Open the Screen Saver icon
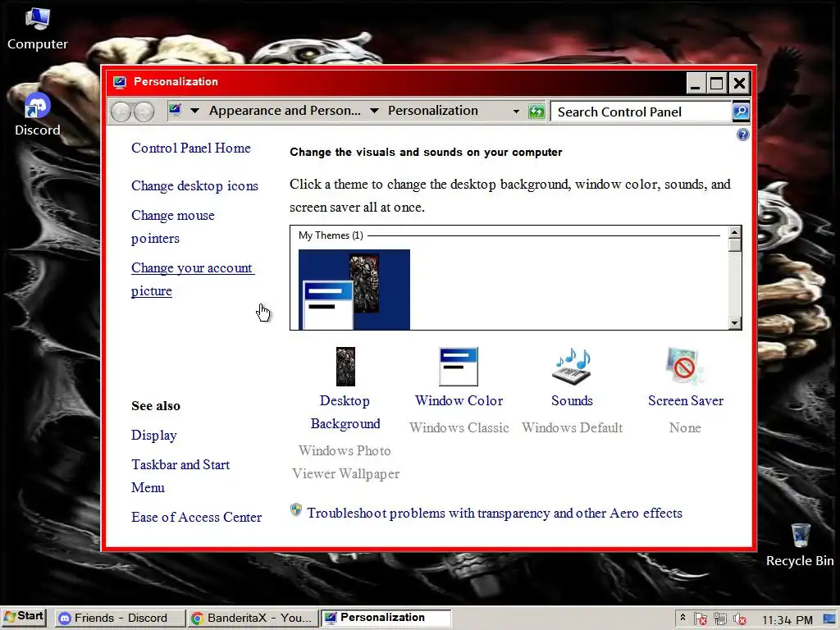 [685, 367]
